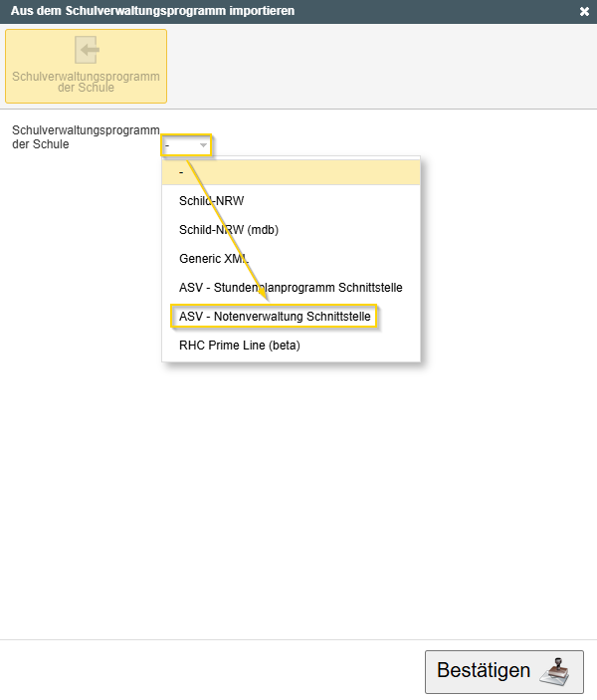
Task: Pick Generic XML from the list
Action: pyautogui.click(x=213, y=258)
